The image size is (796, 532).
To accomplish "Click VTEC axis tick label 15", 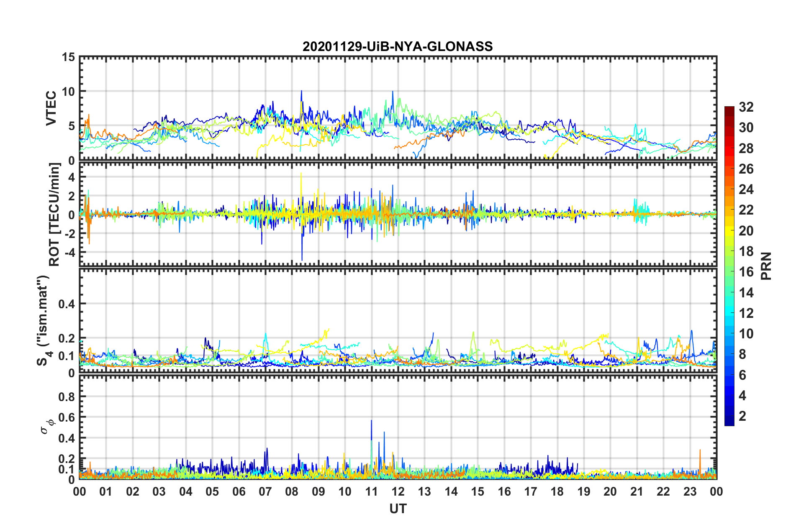I will tap(68, 57).
